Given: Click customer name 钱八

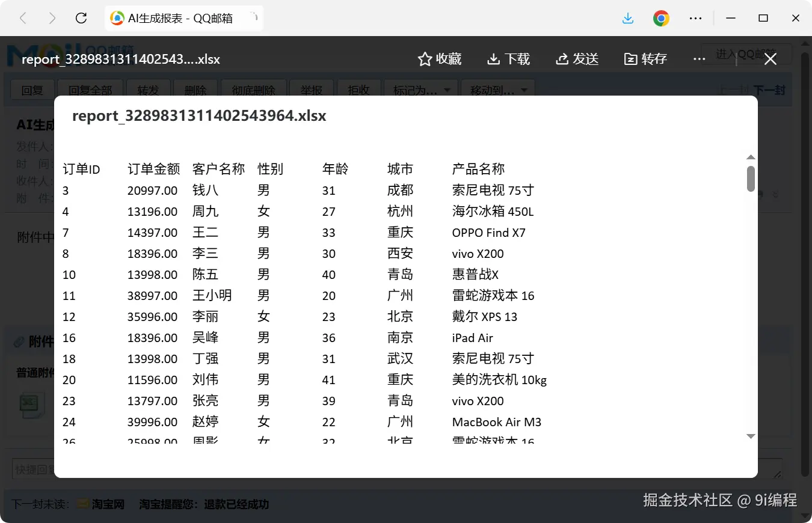Looking at the screenshot, I should pos(205,191).
